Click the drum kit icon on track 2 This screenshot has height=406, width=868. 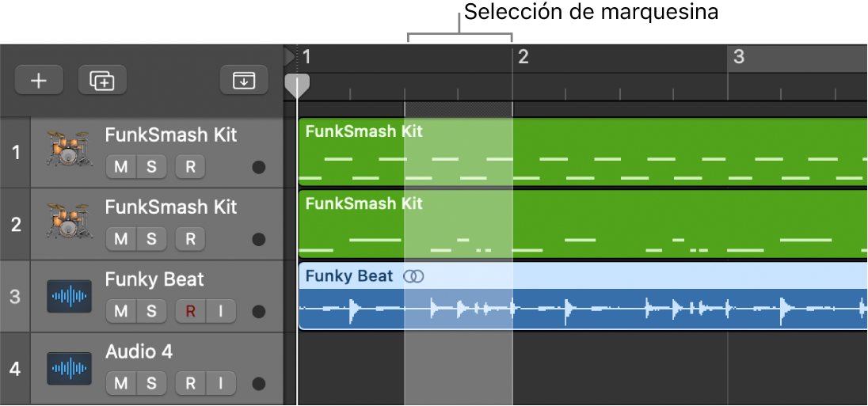(x=68, y=222)
